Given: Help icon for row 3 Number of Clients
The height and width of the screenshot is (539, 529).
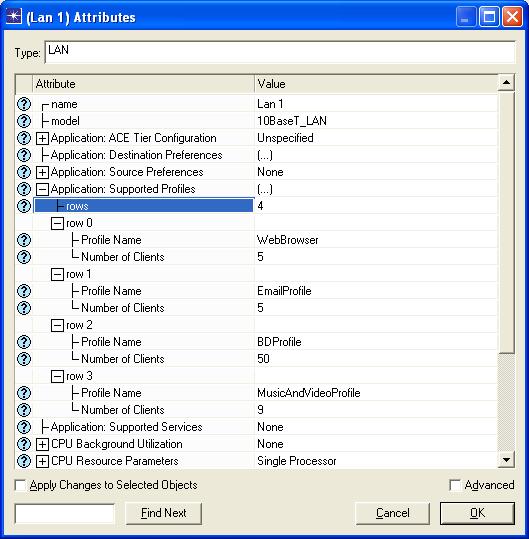Looking at the screenshot, I should pos(24,410).
